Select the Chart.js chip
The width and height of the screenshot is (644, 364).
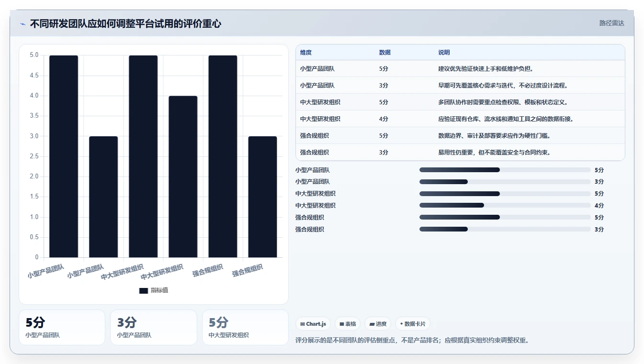(x=313, y=324)
